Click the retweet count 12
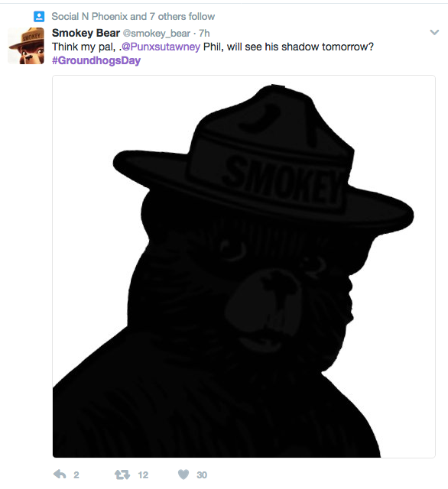Image resolution: width=448 pixels, height=489 pixels. coord(143,475)
